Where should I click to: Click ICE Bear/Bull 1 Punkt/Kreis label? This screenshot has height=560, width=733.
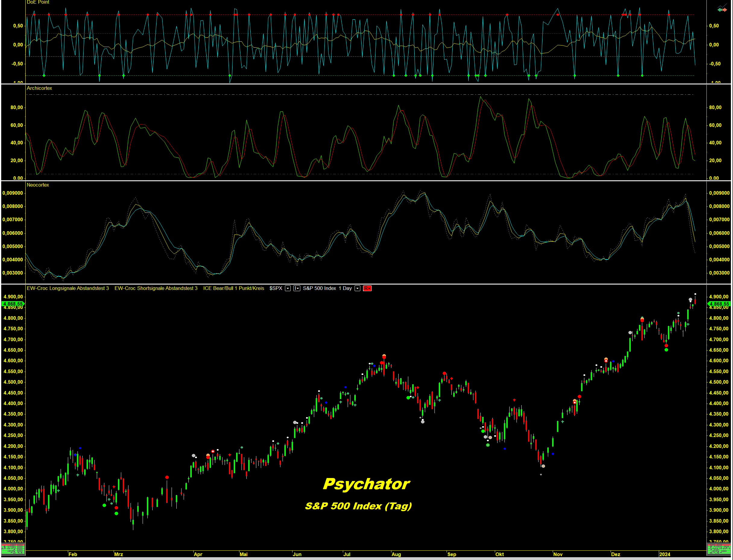[233, 288]
